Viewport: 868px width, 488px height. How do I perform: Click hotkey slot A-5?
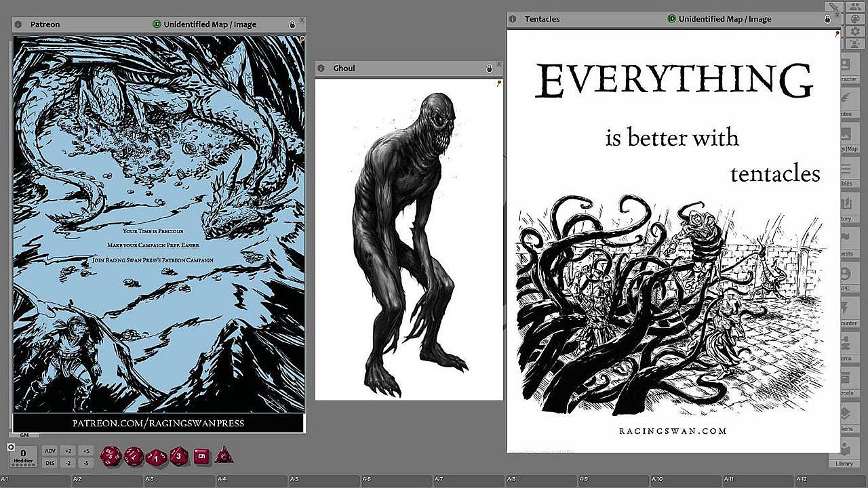pyautogui.click(x=326, y=481)
